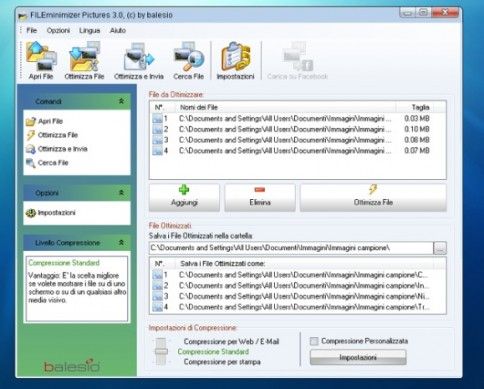
Task: Click the Apri File toolbar icon
Action: [41, 61]
